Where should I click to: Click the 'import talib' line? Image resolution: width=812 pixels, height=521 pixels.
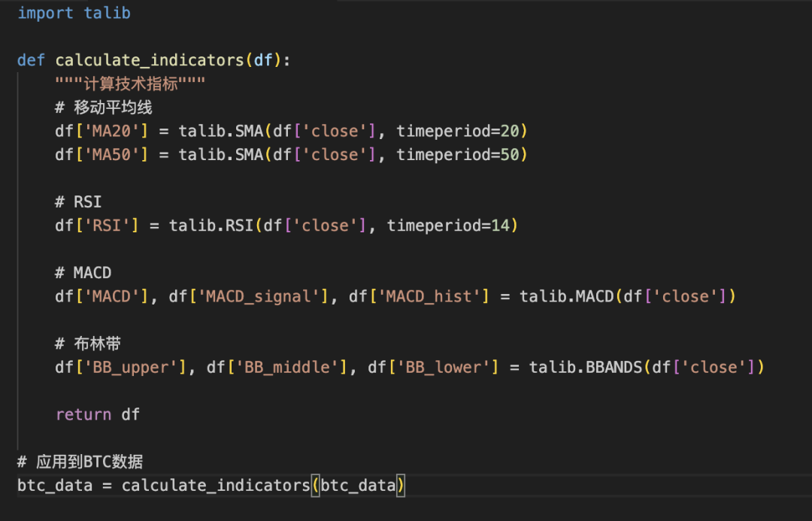pyautogui.click(x=74, y=13)
